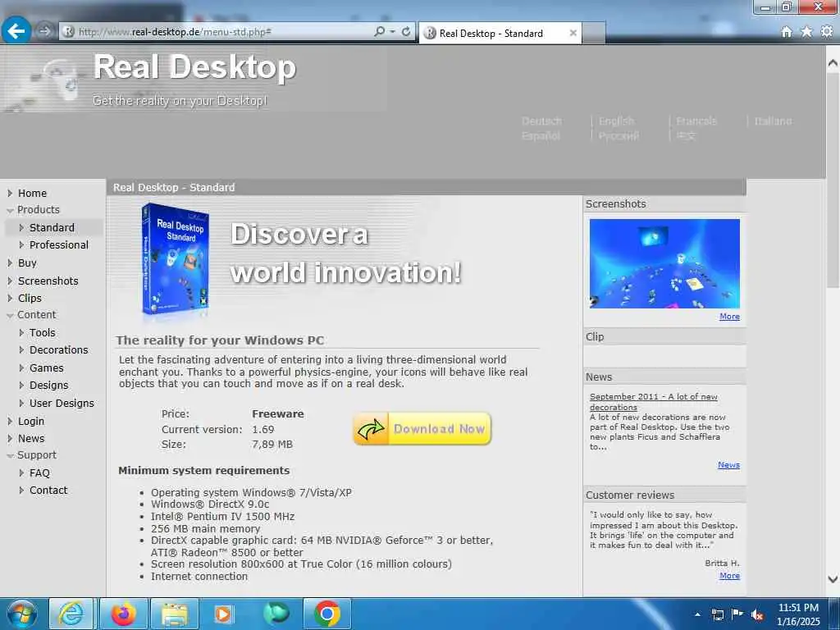Click the page scrollbar down arrow
840x630 pixels.
pos(833,579)
